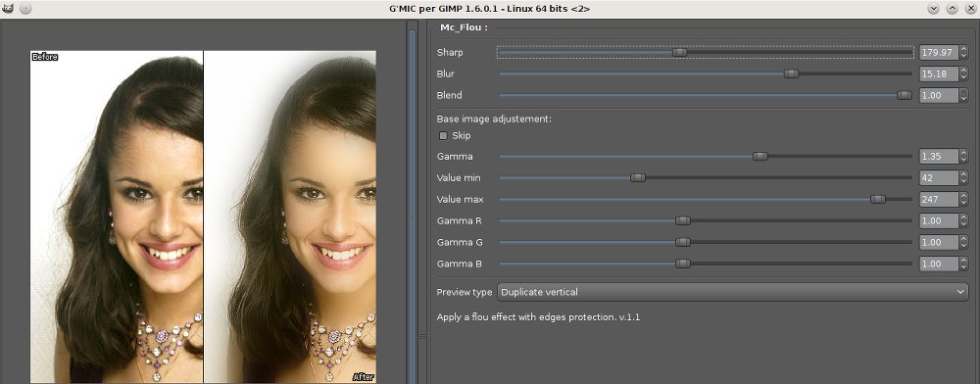The height and width of the screenshot is (384, 980).
Task: Click the round pin button beside GIMP icon
Action: [25, 9]
